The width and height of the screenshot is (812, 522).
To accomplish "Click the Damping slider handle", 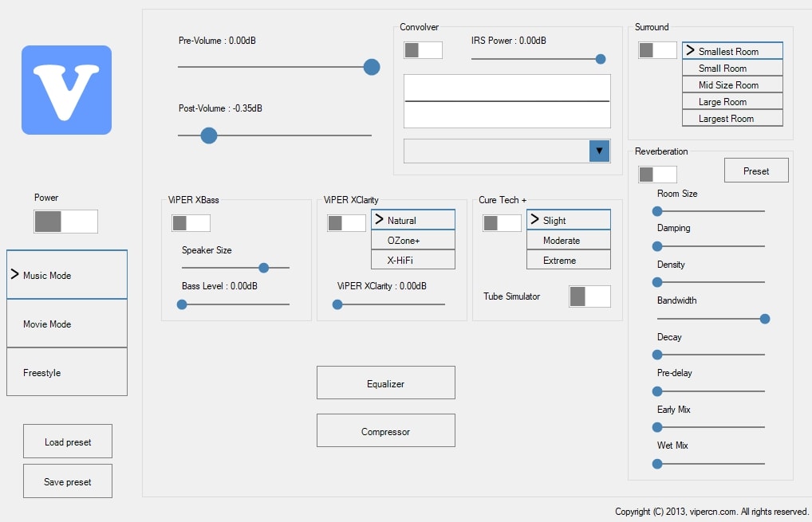I will [657, 246].
